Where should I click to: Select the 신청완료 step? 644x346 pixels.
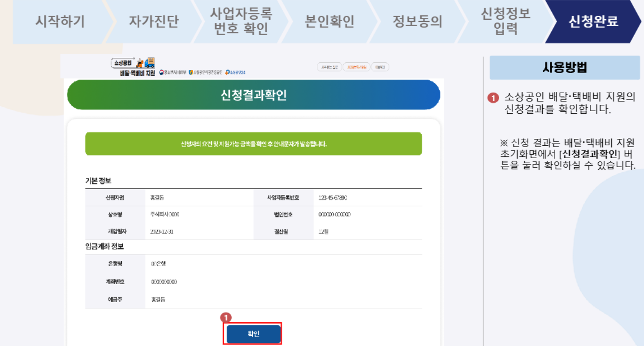pyautogui.click(x=593, y=22)
